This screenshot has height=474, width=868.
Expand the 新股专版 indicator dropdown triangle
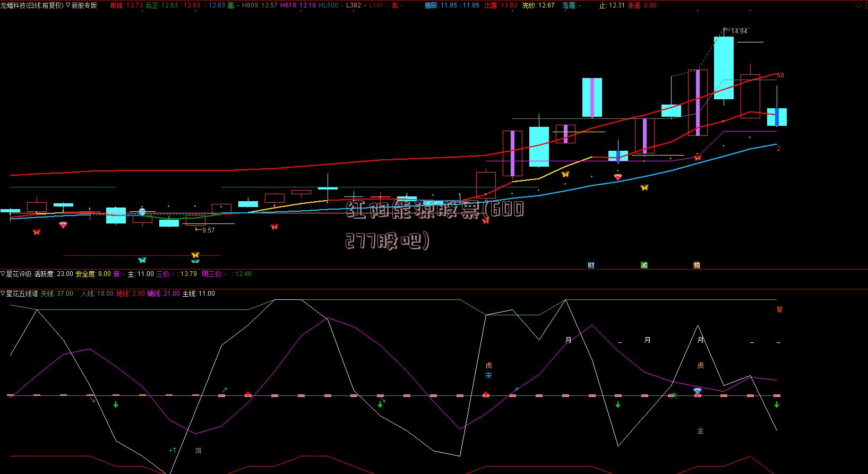click(x=68, y=5)
